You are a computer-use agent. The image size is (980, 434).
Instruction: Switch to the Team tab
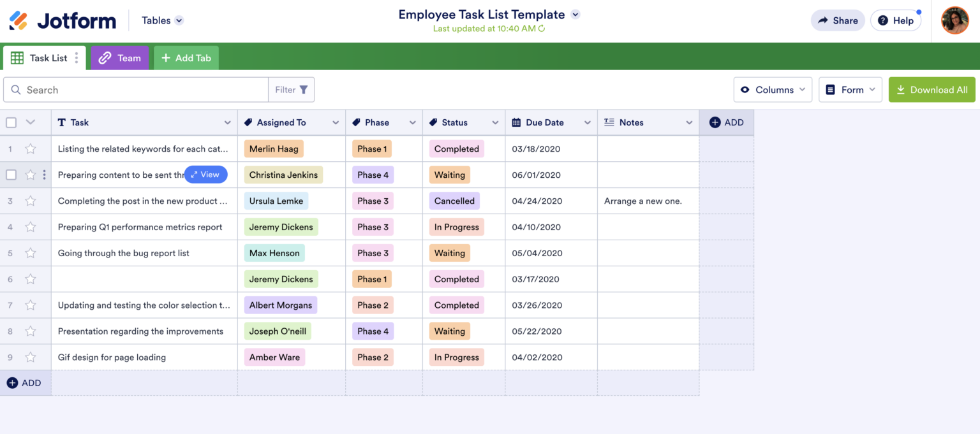tap(119, 57)
